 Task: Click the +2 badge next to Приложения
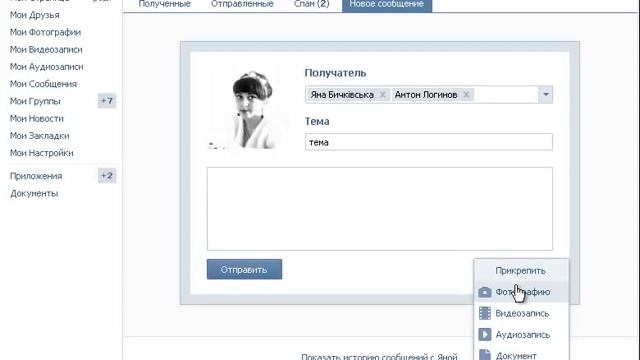coord(107,176)
